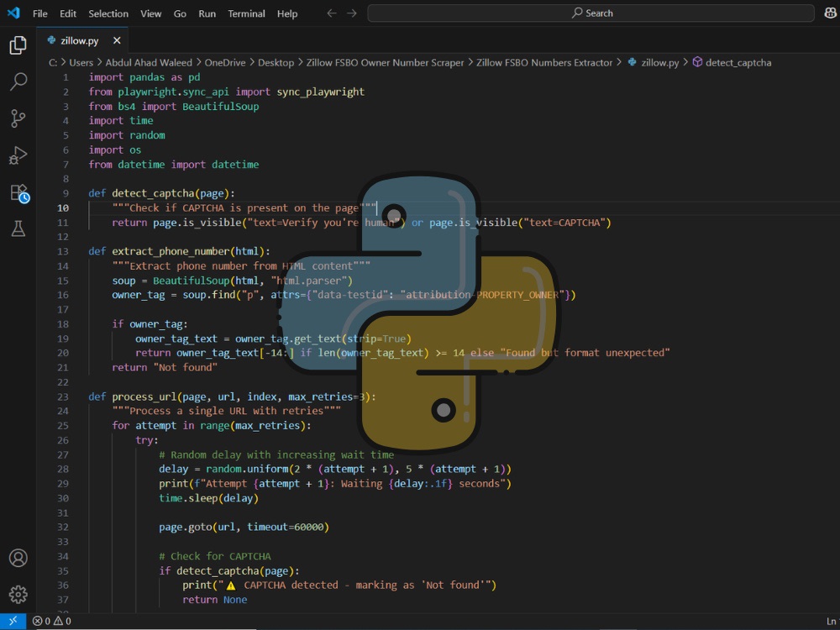
Task: Open the Go menu
Action: pos(180,13)
